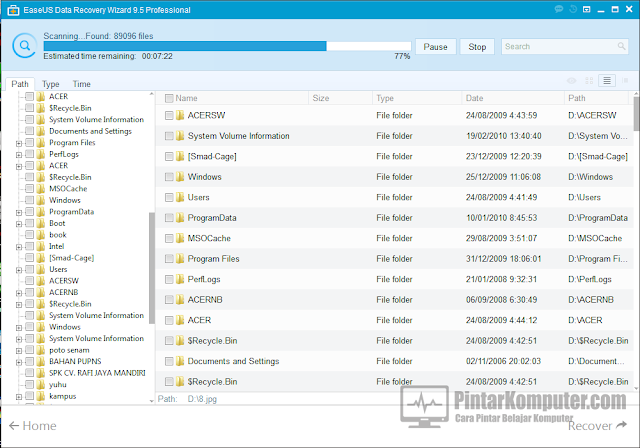Switch to preview eye view icon
Image resolution: width=640 pixels, height=448 pixels.
[x=571, y=81]
